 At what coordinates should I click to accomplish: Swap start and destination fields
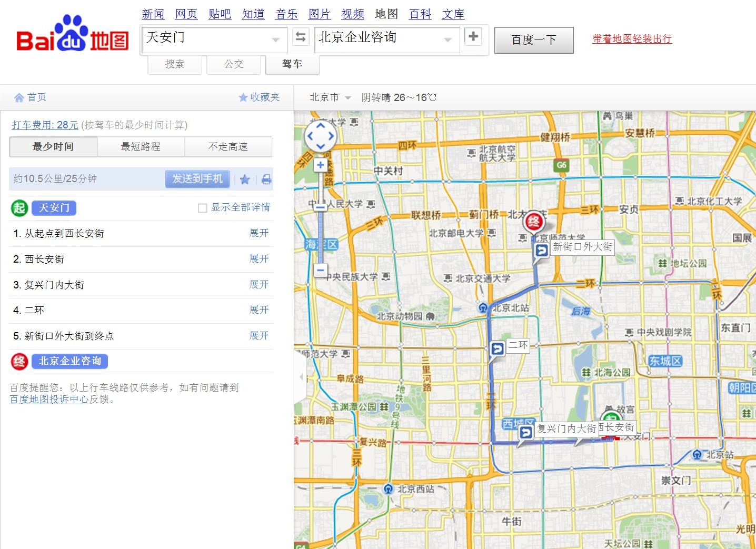coord(301,37)
